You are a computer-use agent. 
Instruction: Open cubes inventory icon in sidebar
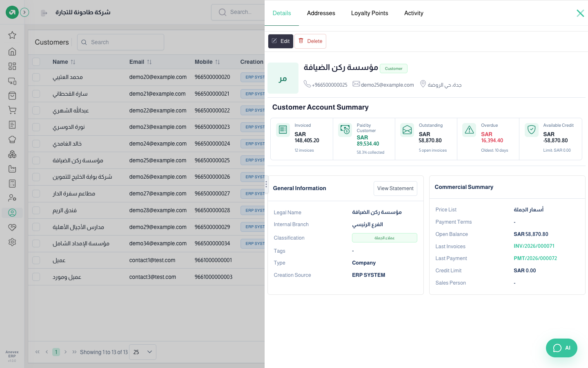tap(12, 154)
